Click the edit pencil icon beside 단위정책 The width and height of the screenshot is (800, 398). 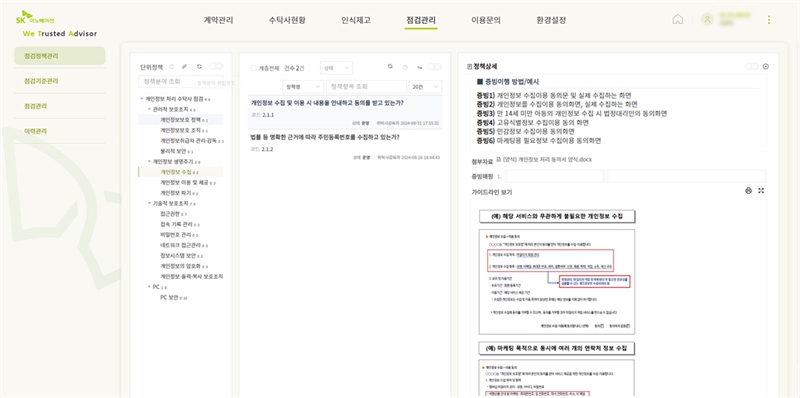(185, 66)
